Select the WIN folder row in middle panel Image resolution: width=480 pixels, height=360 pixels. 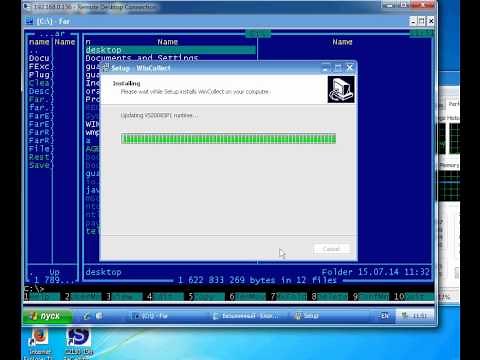pyautogui.click(x=92, y=124)
